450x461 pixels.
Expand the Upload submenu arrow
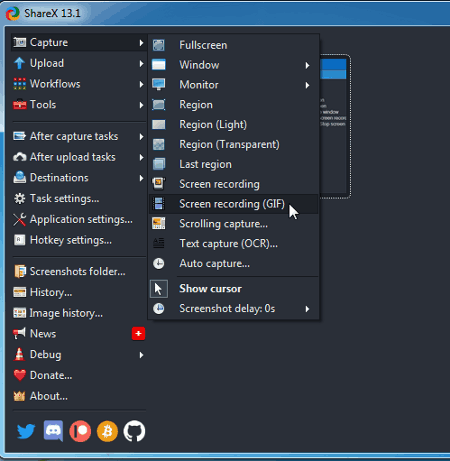141,63
